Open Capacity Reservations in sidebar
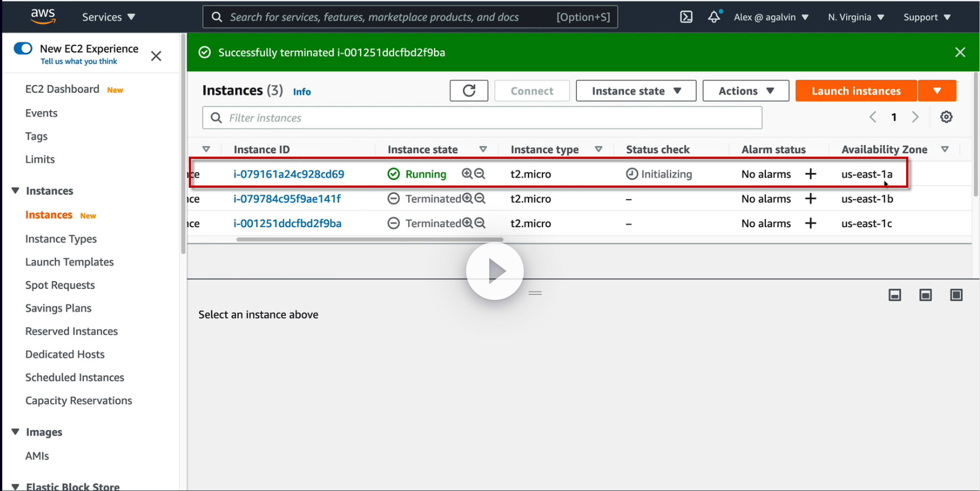Screen dimensions: 980x491 point(79,400)
